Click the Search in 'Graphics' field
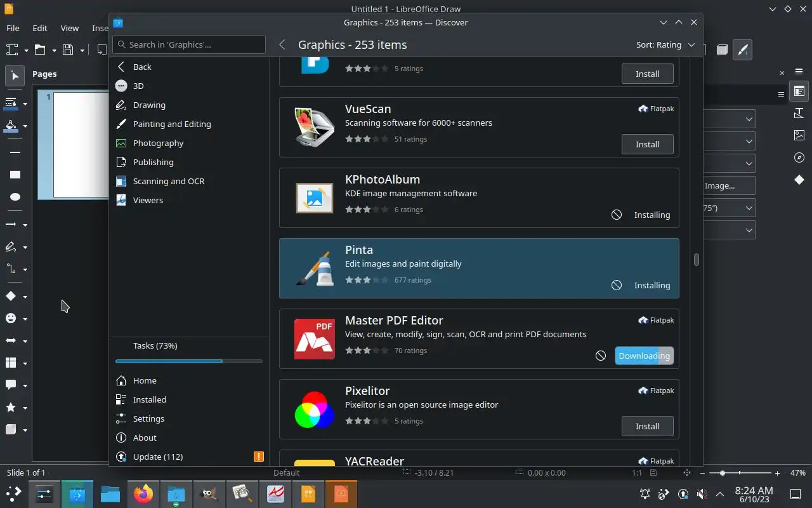812x508 pixels. tap(189, 44)
